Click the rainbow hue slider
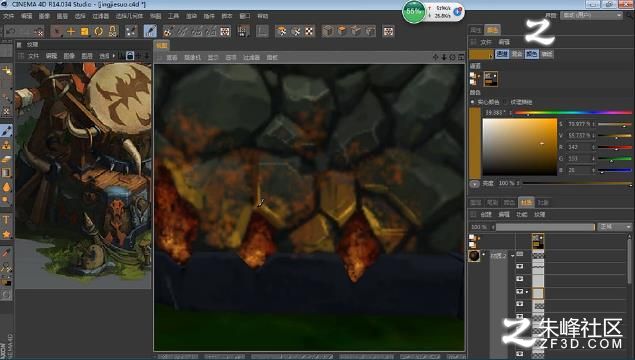The height and width of the screenshot is (360, 635). click(573, 112)
